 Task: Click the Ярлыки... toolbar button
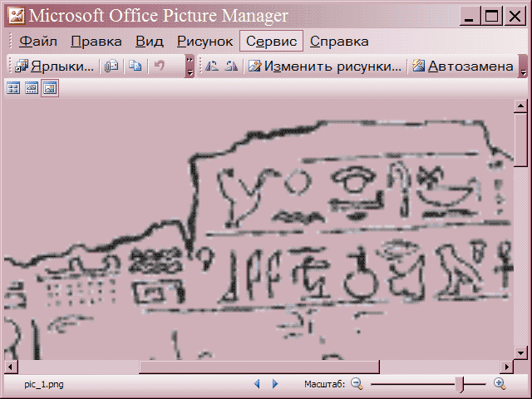tap(55, 66)
